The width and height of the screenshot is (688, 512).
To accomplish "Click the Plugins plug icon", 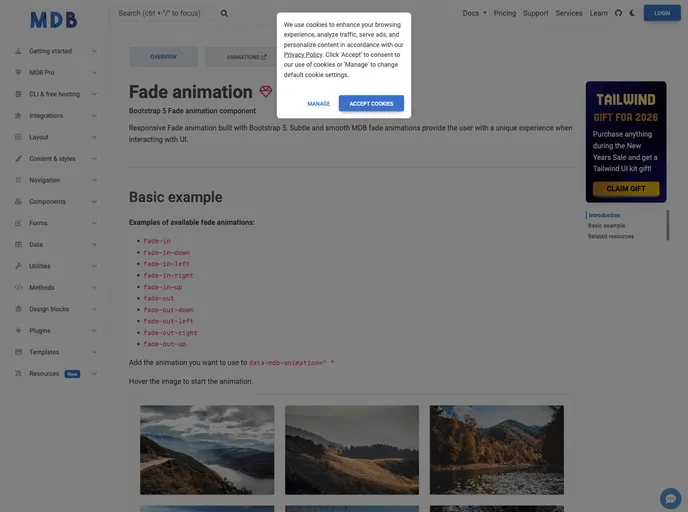I will pyautogui.click(x=18, y=330).
